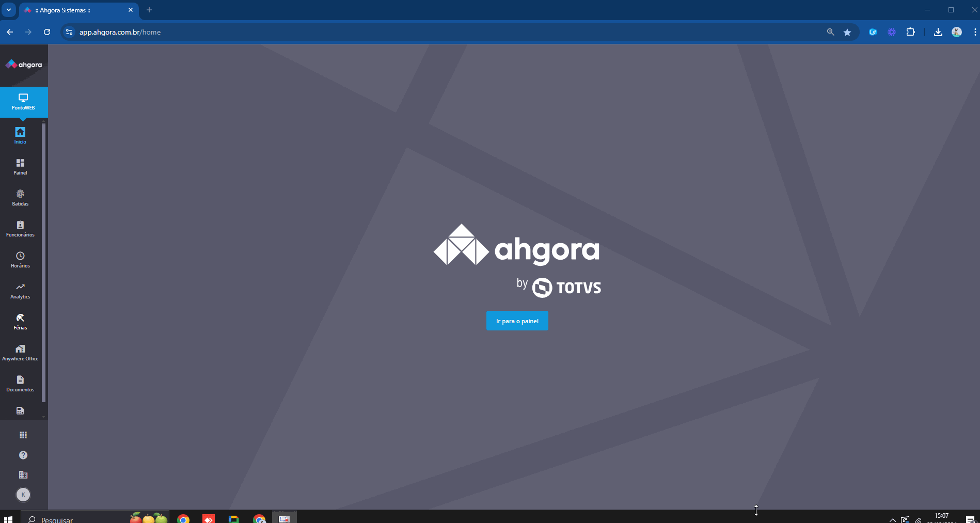
Task: View site information icon
Action: pos(69,32)
